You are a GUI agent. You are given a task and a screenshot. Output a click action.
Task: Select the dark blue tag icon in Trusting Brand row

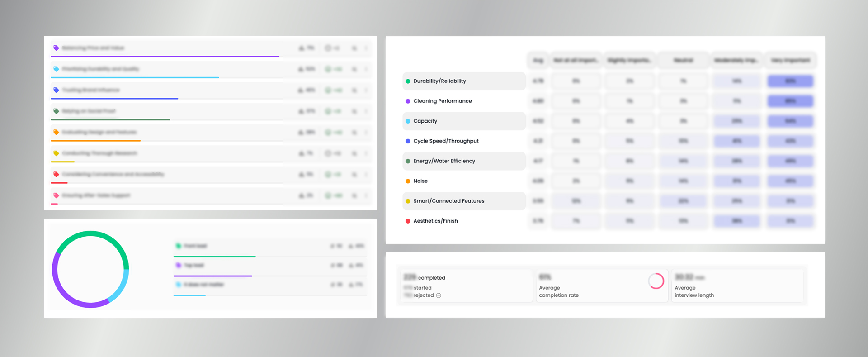pos(56,90)
